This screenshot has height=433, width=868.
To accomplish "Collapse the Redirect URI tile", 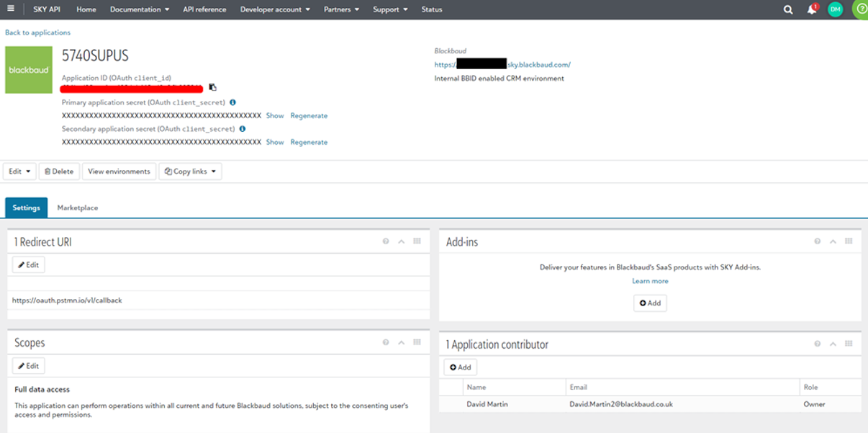I will click(402, 241).
